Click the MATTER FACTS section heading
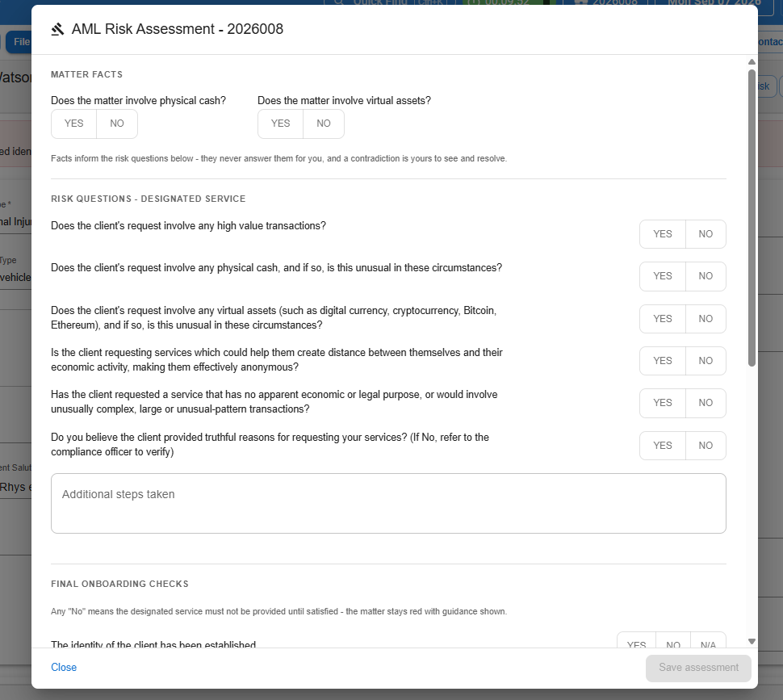This screenshot has width=783, height=700. point(87,74)
